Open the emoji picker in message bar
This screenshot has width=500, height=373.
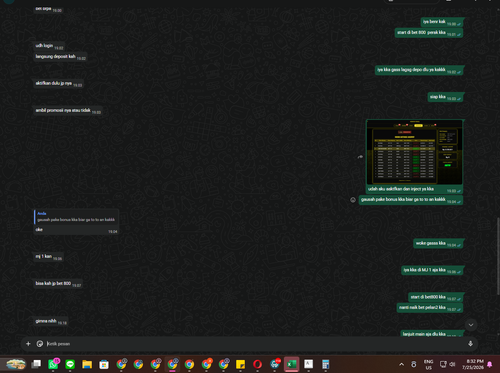point(40,344)
